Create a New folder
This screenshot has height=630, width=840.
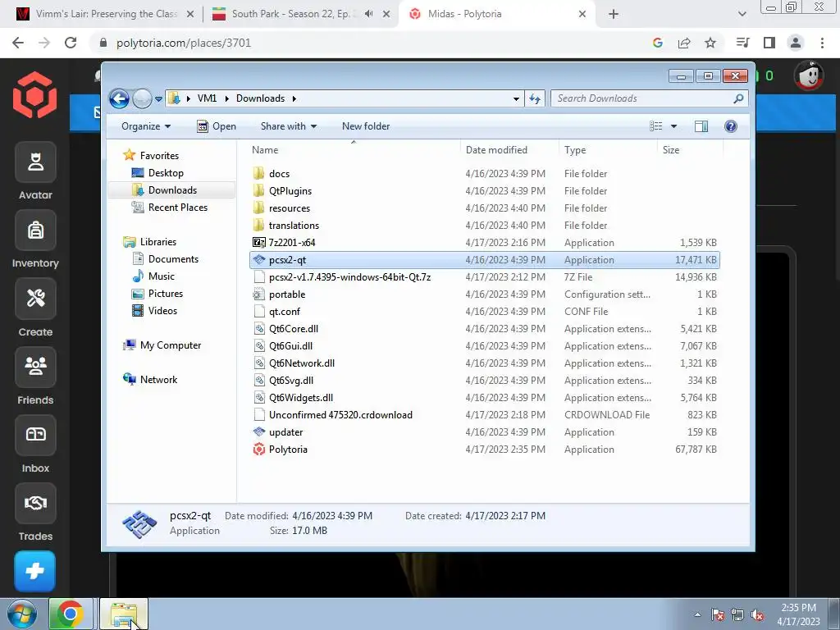point(366,126)
